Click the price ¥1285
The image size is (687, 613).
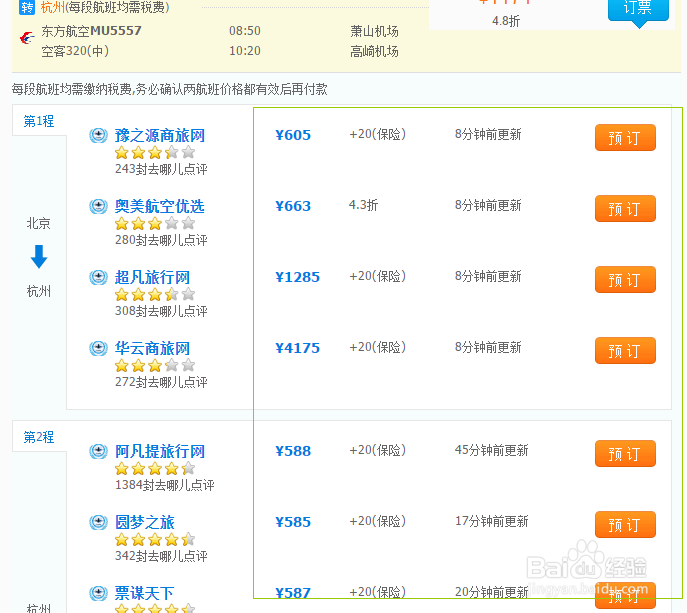coord(297,277)
